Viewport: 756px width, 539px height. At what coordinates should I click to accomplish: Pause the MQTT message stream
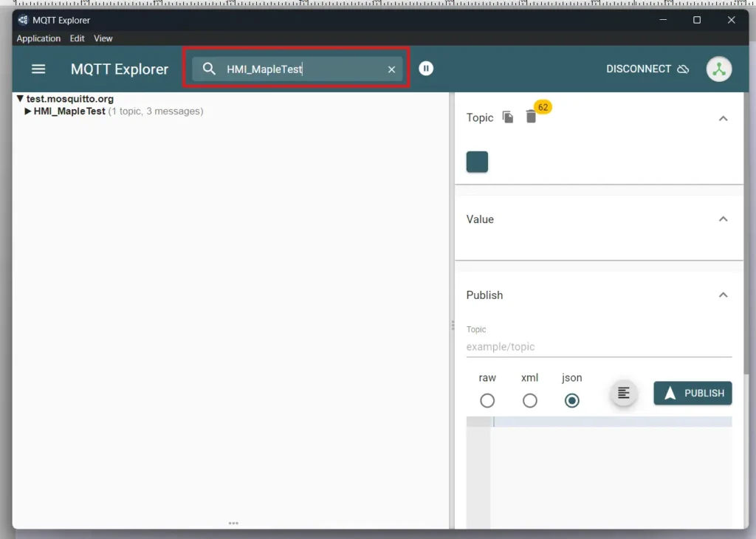pyautogui.click(x=426, y=68)
